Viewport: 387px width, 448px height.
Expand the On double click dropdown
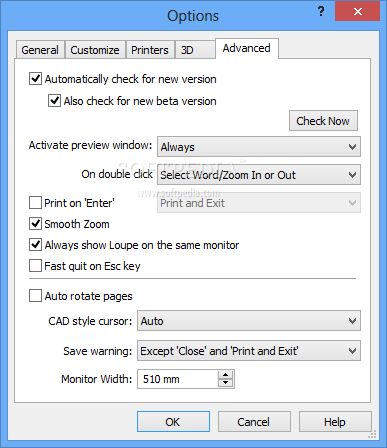pyautogui.click(x=259, y=175)
